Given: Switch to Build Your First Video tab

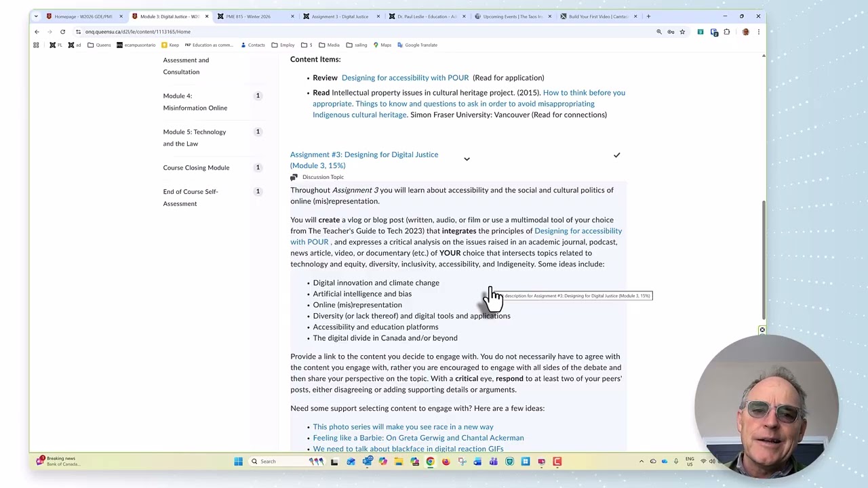Looking at the screenshot, I should [x=599, y=16].
